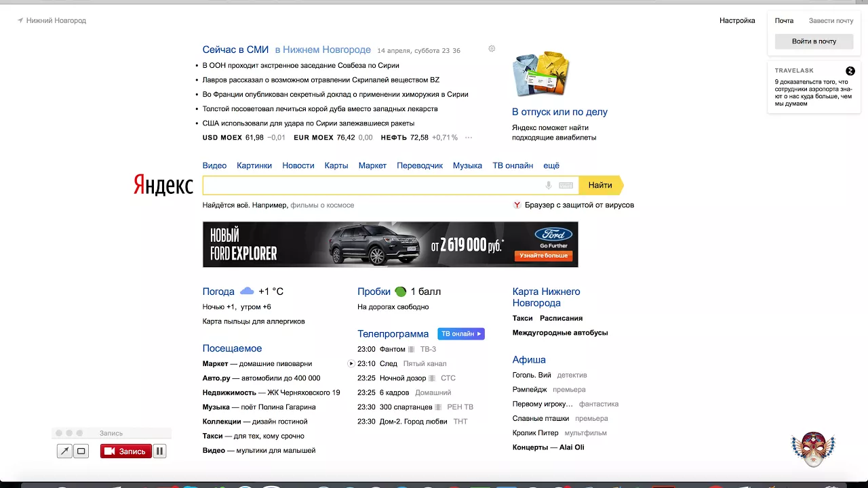The height and width of the screenshot is (488, 868).
Task: Open the Музыка tab
Action: pos(467,165)
